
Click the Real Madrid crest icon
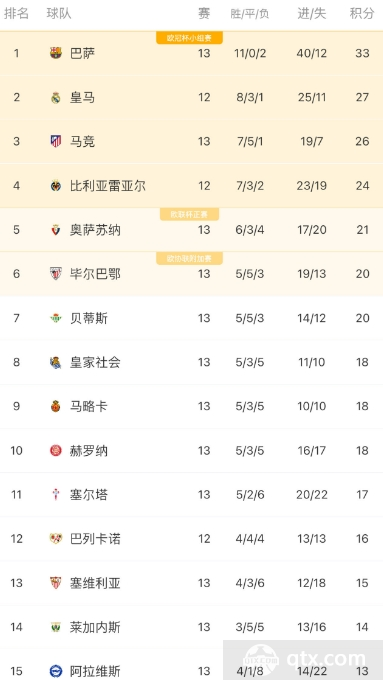click(56, 98)
